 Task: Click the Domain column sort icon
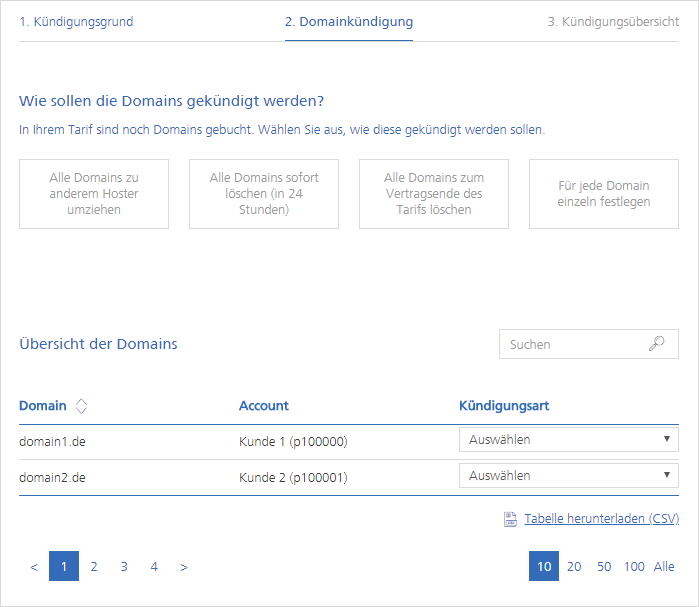tap(81, 406)
